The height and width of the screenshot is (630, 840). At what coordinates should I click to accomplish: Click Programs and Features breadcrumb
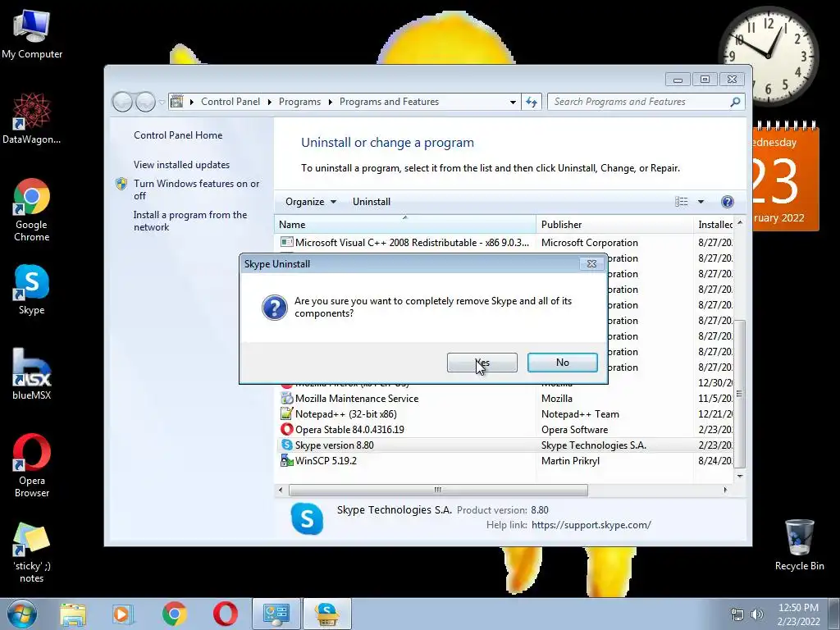(389, 102)
